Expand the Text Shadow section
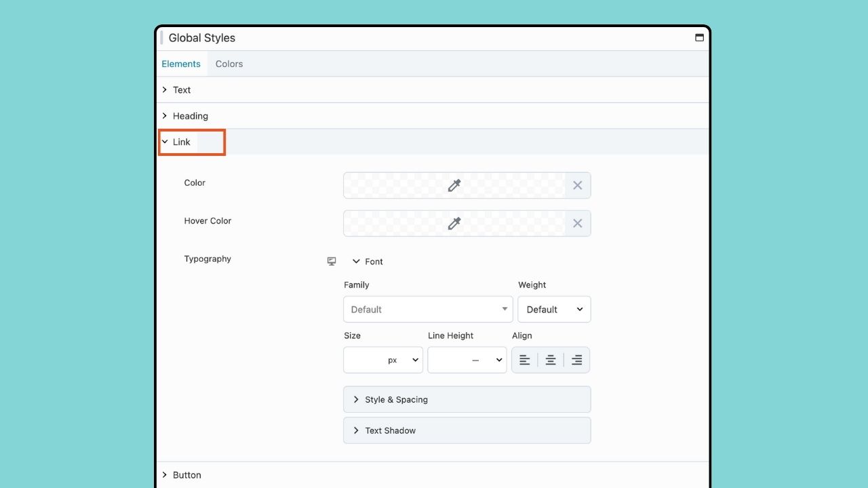This screenshot has height=488, width=868. [467, 430]
